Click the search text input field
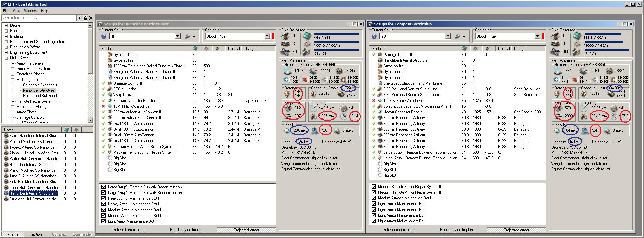 39,18
